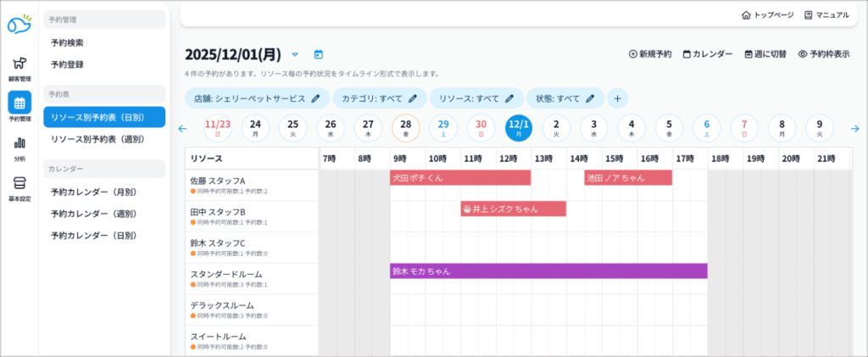Viewport: 868px width, 357px height.
Task: Click the calendar picker icon beside the date
Action: [x=319, y=54]
